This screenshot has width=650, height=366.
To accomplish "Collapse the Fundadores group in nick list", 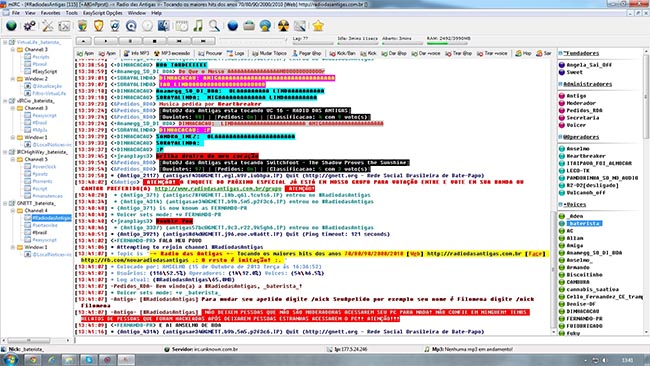I will click(x=560, y=53).
